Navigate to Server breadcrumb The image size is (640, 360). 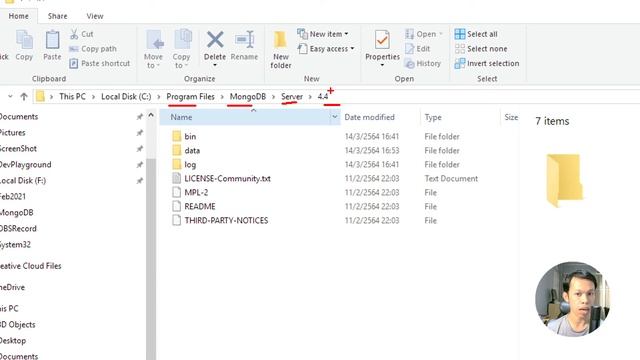point(292,97)
